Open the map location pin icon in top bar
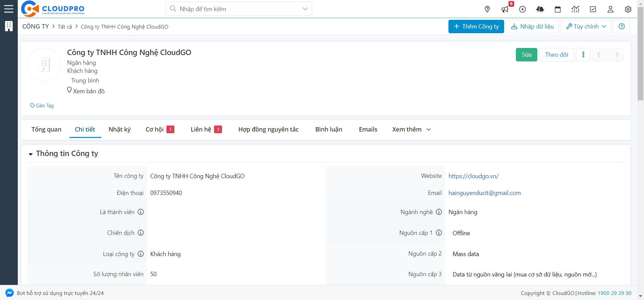The width and height of the screenshot is (644, 300). pyautogui.click(x=487, y=9)
